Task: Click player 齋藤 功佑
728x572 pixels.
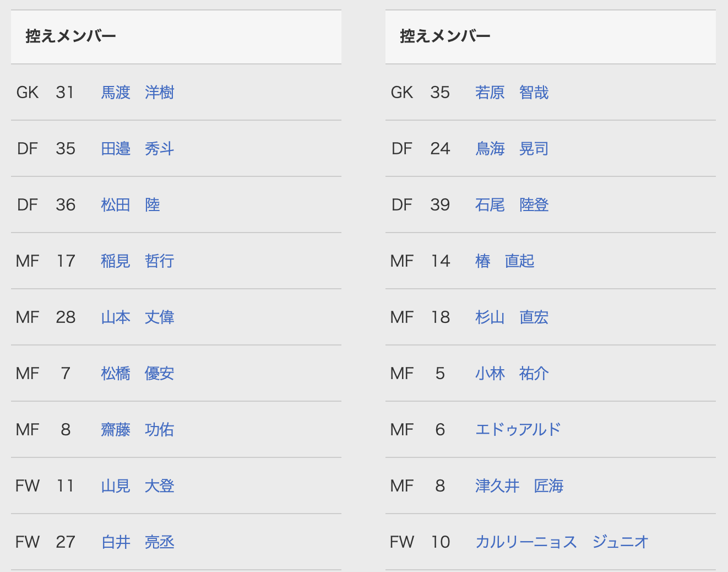Action: click(138, 429)
